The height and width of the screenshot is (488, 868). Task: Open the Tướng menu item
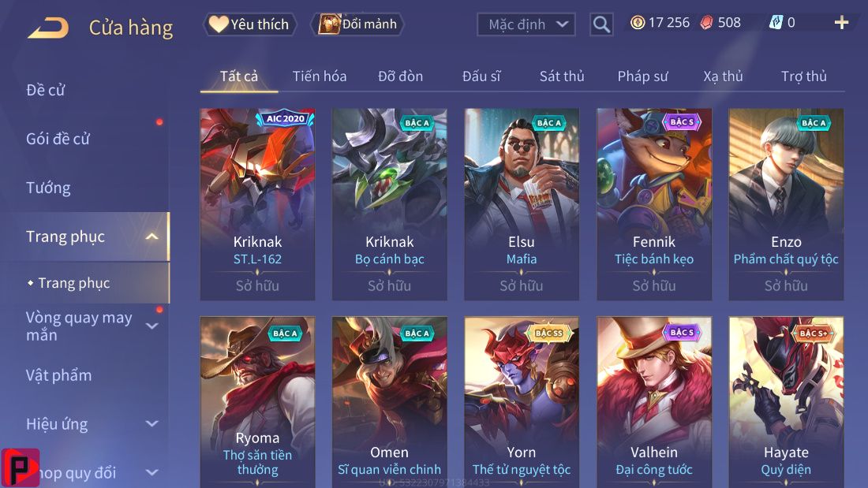(48, 188)
